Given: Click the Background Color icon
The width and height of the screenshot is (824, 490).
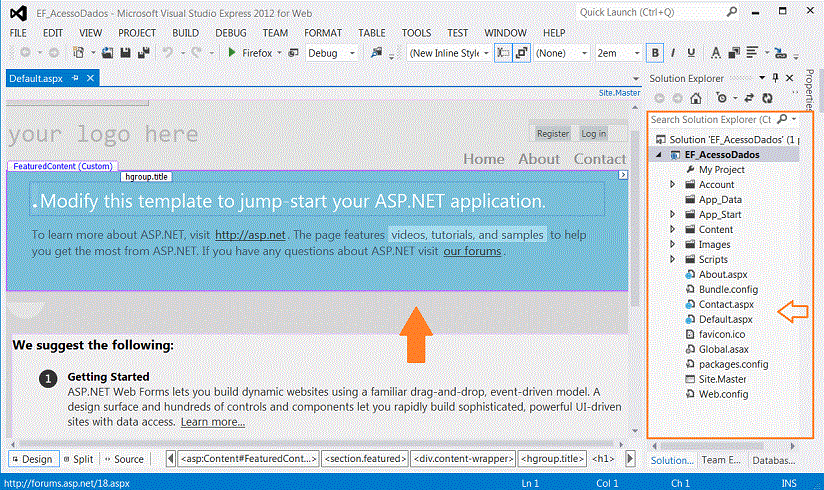Looking at the screenshot, I should [734, 53].
